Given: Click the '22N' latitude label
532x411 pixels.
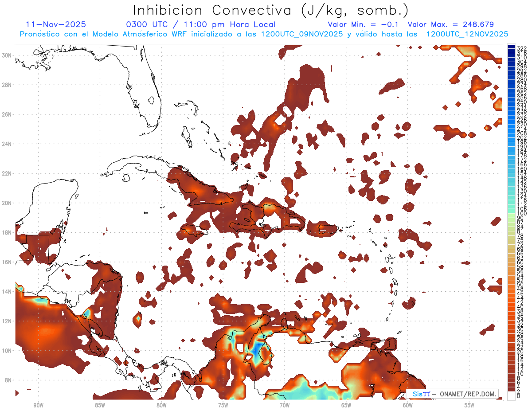Looking at the screenshot, I should [x=7, y=173].
